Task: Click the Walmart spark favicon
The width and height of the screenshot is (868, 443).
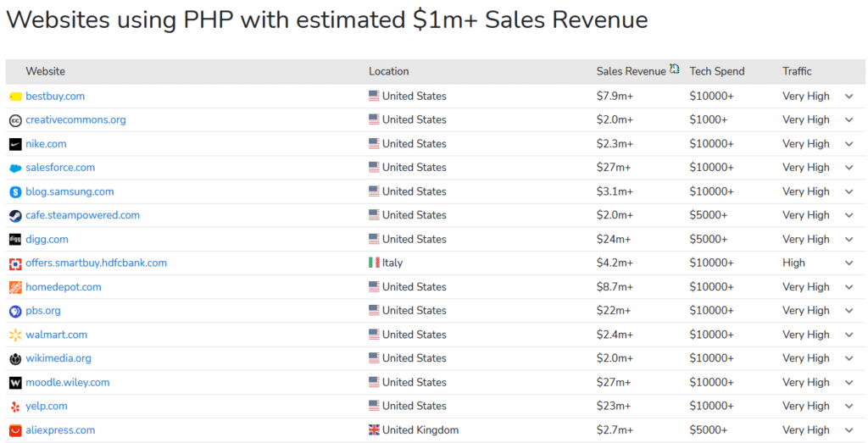Action: click(x=15, y=335)
